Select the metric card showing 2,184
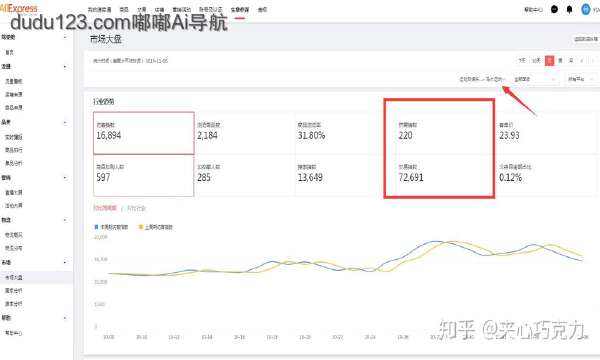The height and width of the screenshot is (360, 600). coord(244,133)
